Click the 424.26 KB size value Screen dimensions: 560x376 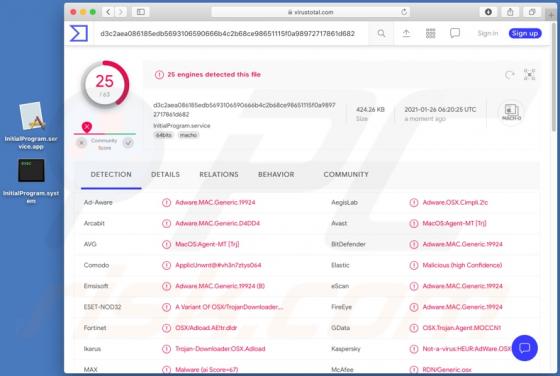point(370,109)
